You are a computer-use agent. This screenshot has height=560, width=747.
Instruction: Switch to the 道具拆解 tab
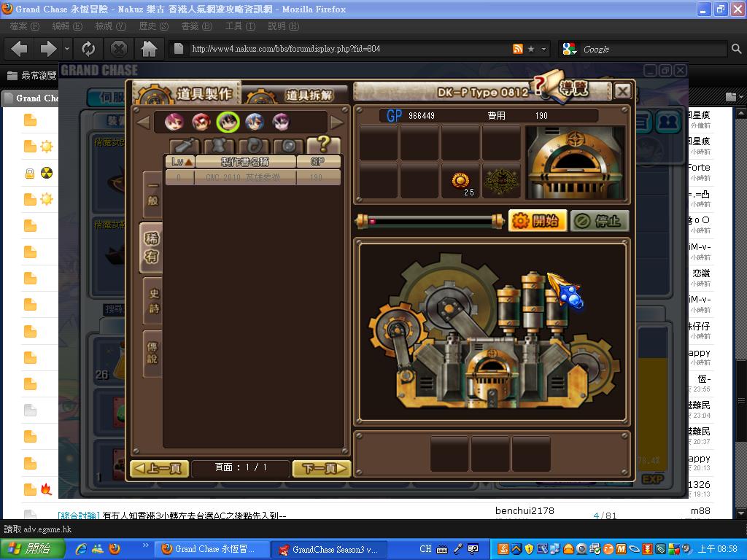296,95
